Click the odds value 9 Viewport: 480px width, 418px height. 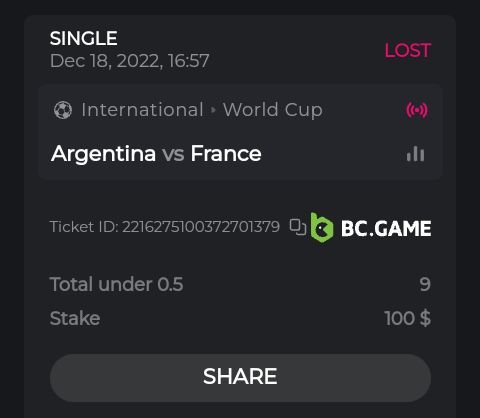(425, 284)
